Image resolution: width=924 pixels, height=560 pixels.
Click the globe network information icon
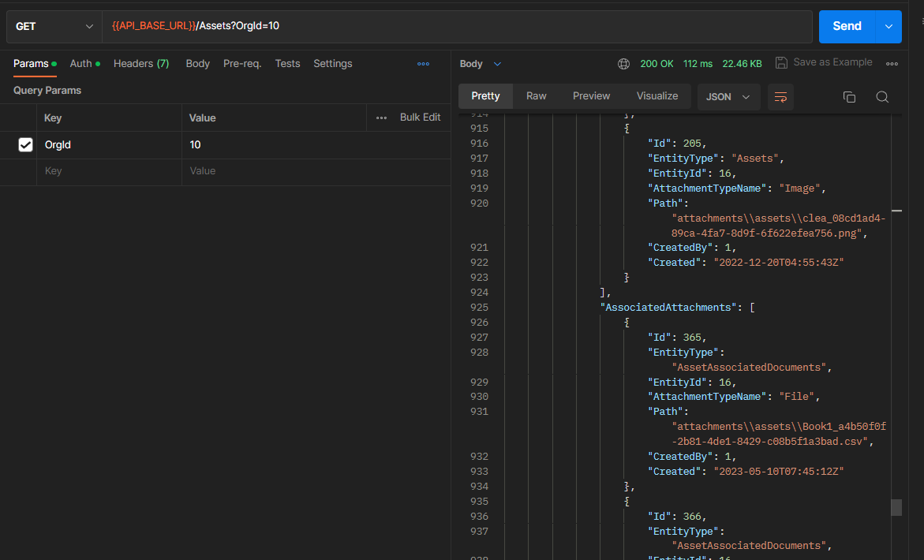[x=623, y=64]
